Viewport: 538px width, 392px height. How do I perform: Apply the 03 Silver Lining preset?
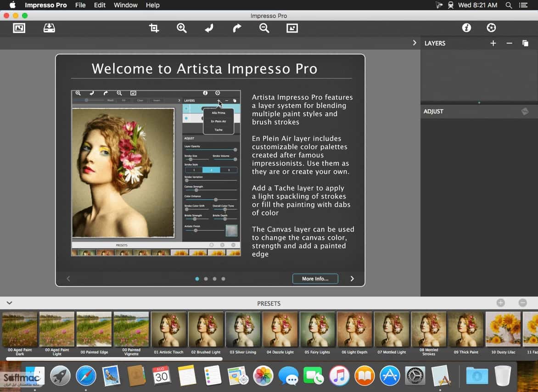tap(243, 333)
